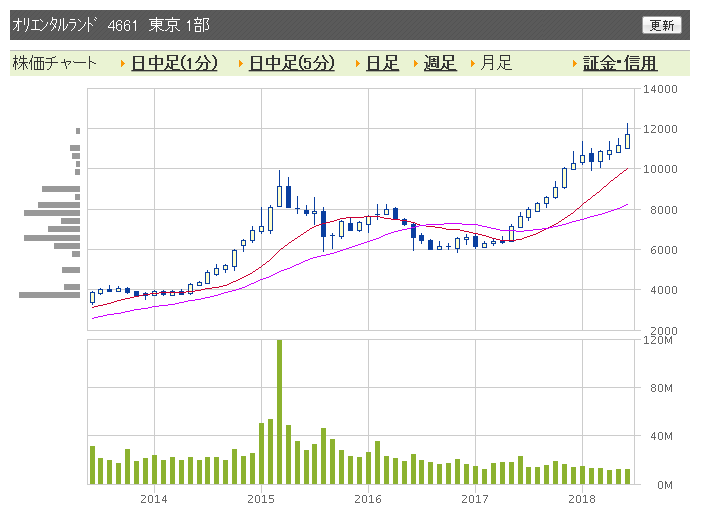Image resolution: width=703 pixels, height=524 pixels.
Task: Click the longest volume-by-price bar near 4000
Action: [49, 295]
